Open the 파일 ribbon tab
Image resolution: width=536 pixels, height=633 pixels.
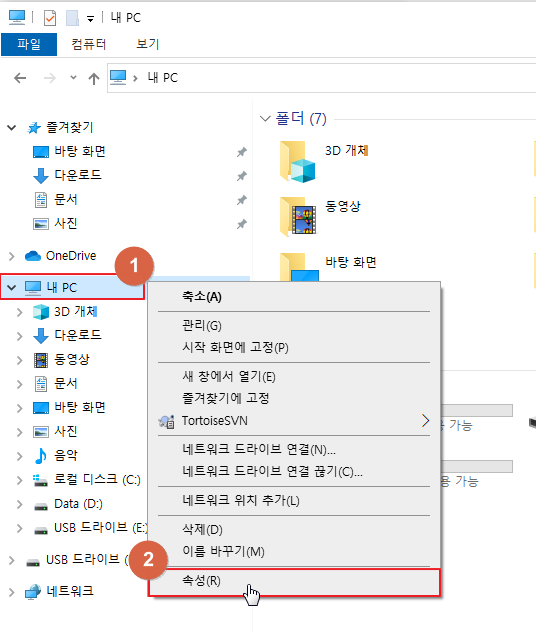click(29, 44)
